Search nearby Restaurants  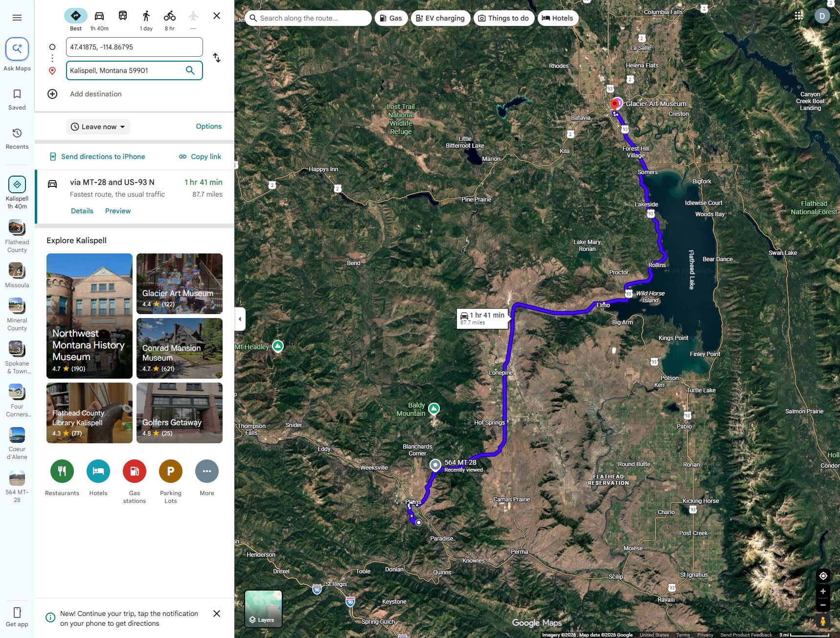coord(62,471)
